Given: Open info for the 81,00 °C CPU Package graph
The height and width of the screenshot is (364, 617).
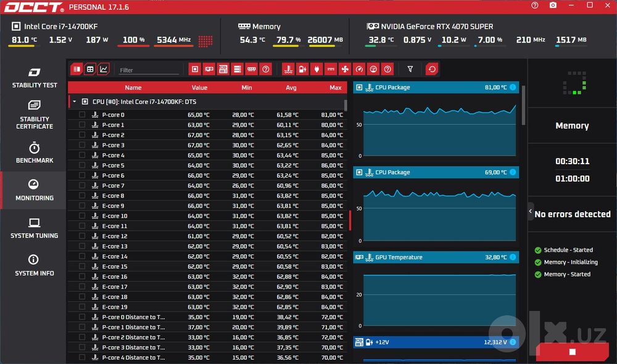Looking at the screenshot, I should [x=513, y=88].
